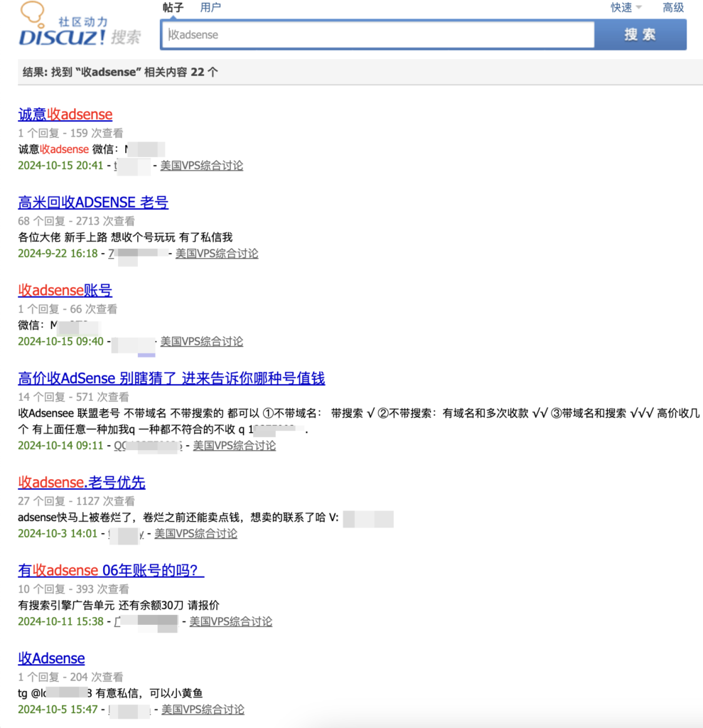
Task: Open the post titled 收Adsense
Action: [52, 658]
